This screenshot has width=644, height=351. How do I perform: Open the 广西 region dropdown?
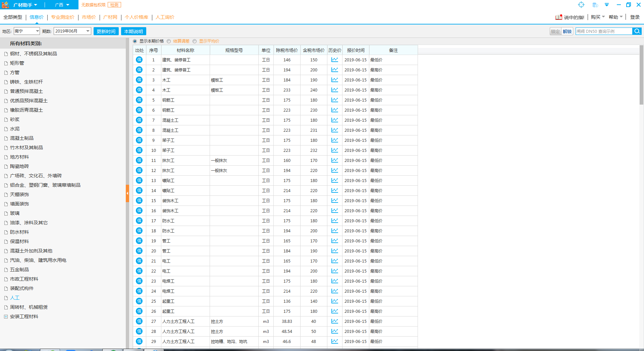coord(62,5)
